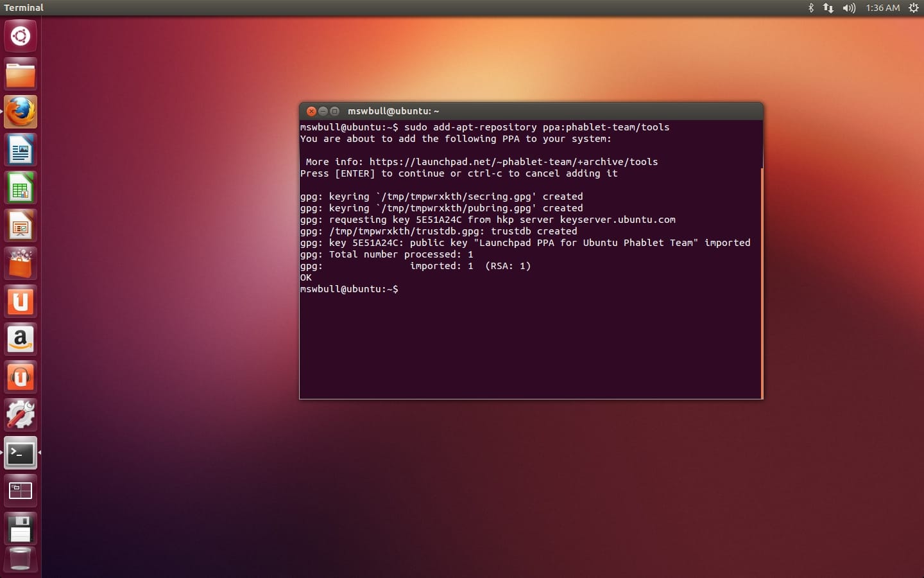Open the Trash in the launcher

[21, 559]
